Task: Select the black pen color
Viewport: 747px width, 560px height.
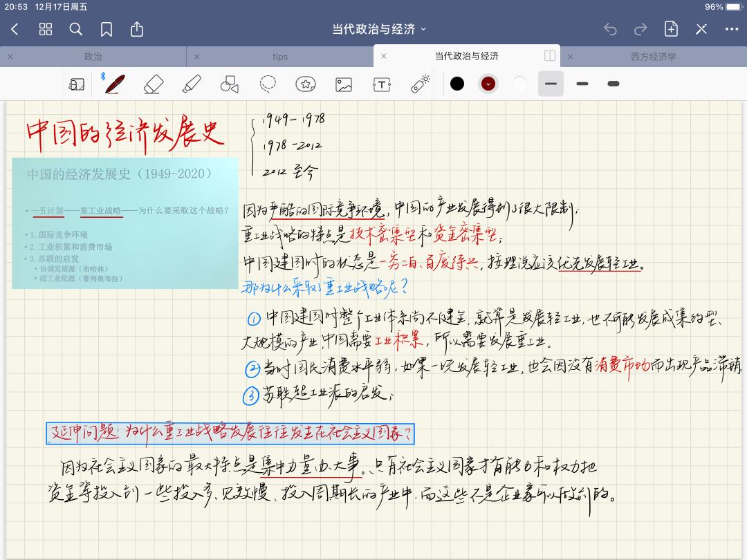Action: click(x=457, y=84)
